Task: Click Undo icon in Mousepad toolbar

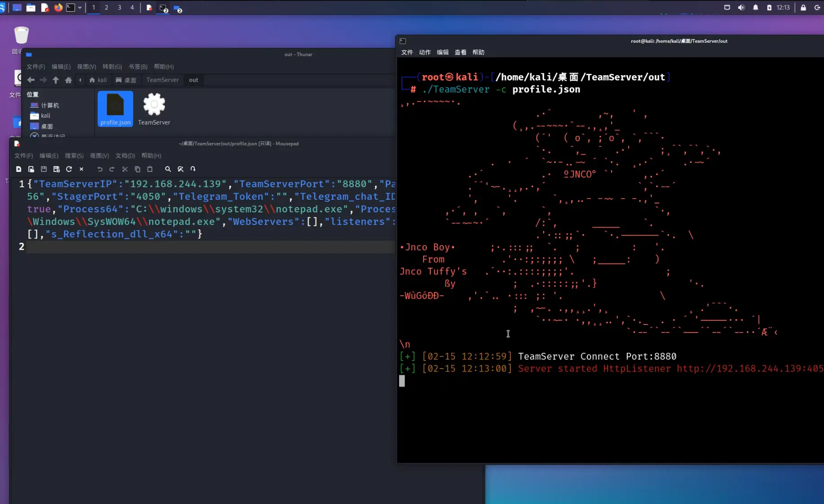Action: pyautogui.click(x=100, y=169)
